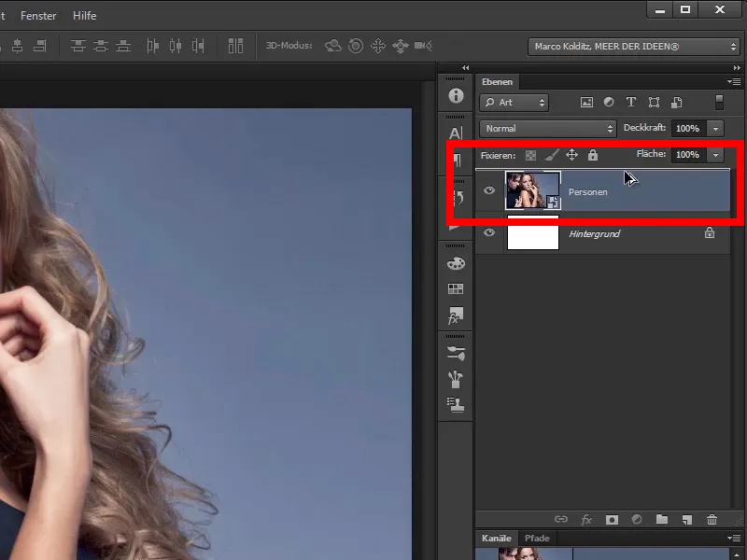Collapse the Ebenen panel group to icons
The height and width of the screenshot is (560, 747).
pyautogui.click(x=737, y=68)
